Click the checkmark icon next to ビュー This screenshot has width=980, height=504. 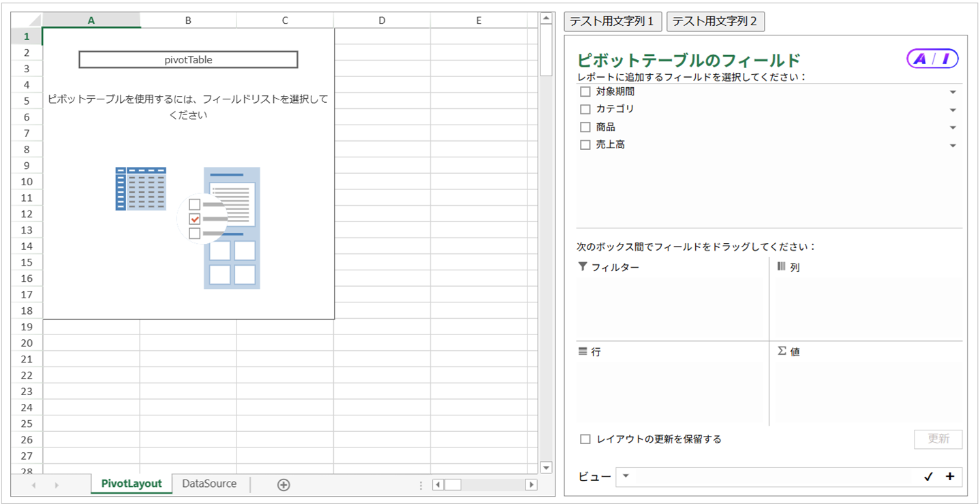pos(928,477)
